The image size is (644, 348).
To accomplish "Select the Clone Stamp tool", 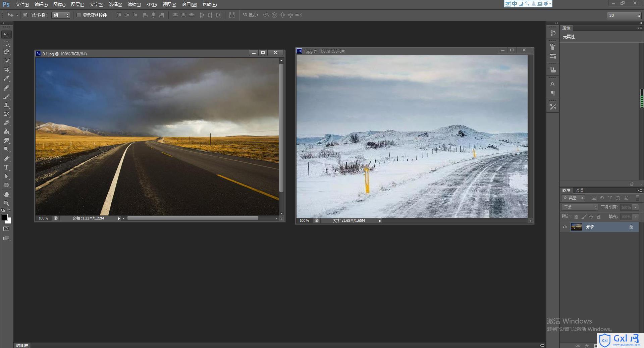I will pos(6,105).
